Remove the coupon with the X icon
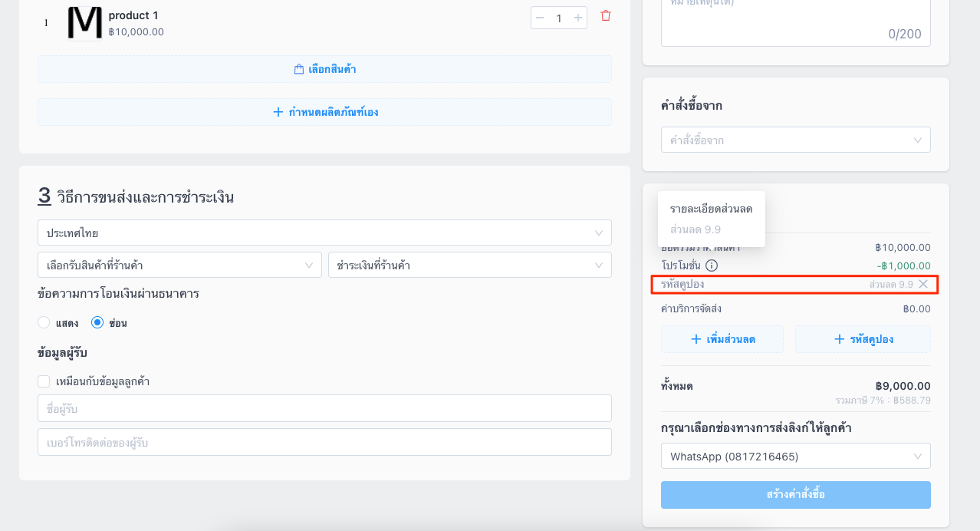The image size is (980, 531). (x=923, y=284)
